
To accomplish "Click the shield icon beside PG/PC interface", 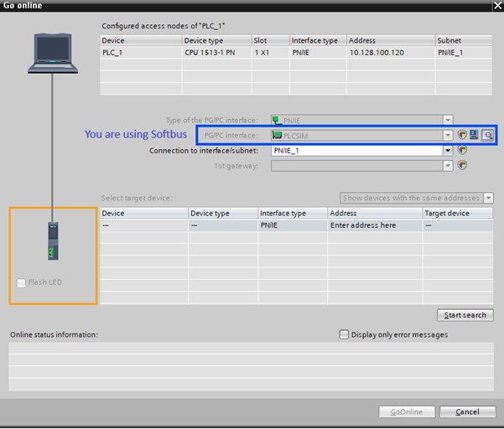I will pyautogui.click(x=462, y=135).
